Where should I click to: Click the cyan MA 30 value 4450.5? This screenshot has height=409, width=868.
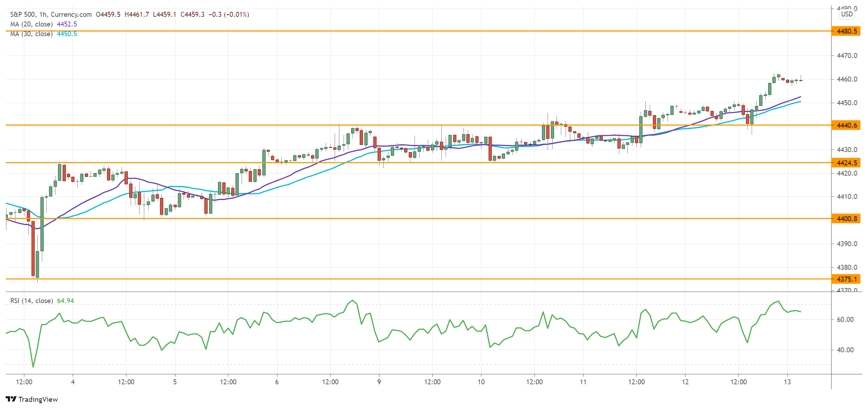[x=67, y=34]
